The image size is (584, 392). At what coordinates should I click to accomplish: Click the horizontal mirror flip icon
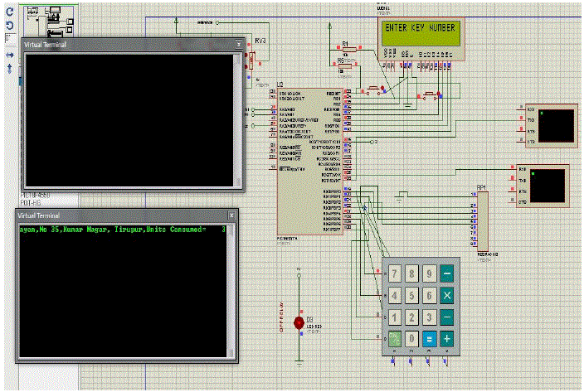click(x=9, y=55)
